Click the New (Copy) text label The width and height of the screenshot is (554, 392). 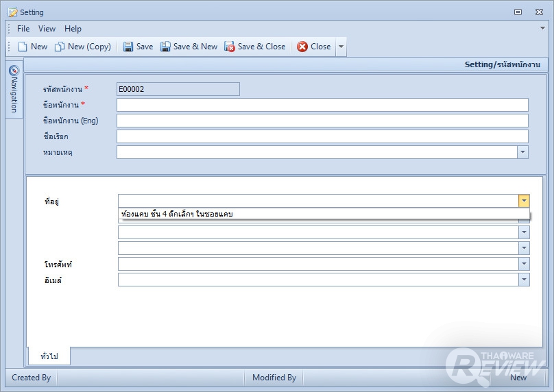click(89, 47)
